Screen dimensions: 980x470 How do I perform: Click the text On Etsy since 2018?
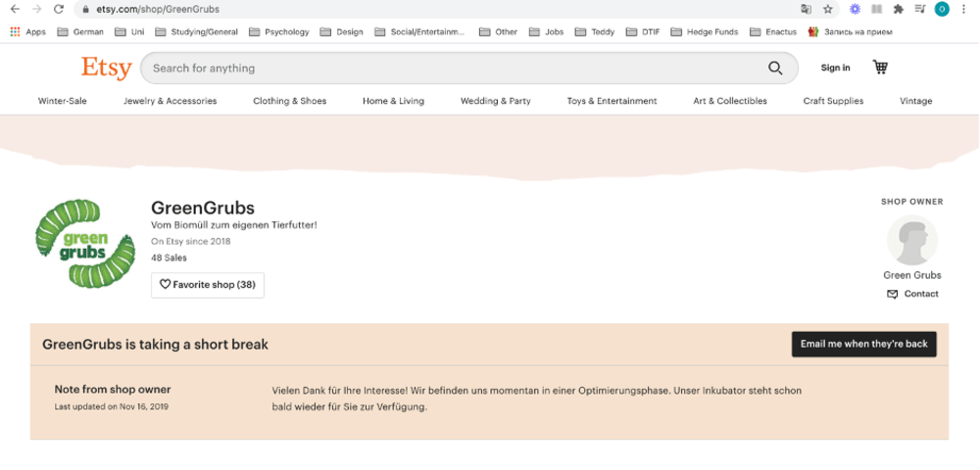click(191, 242)
